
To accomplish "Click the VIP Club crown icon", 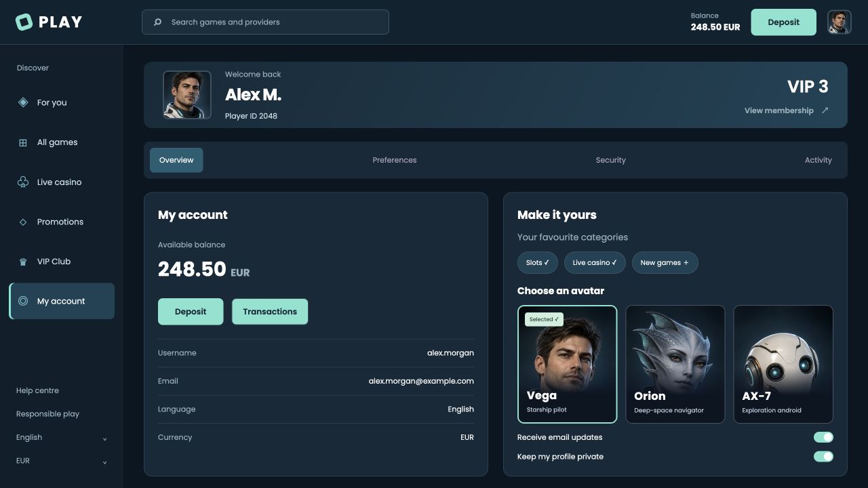I will [x=23, y=262].
